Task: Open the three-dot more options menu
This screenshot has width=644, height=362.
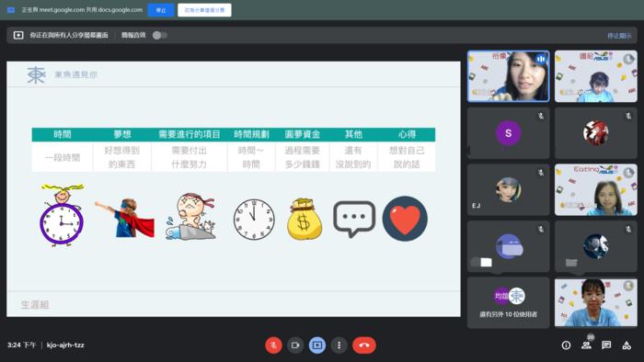Action: (x=339, y=345)
